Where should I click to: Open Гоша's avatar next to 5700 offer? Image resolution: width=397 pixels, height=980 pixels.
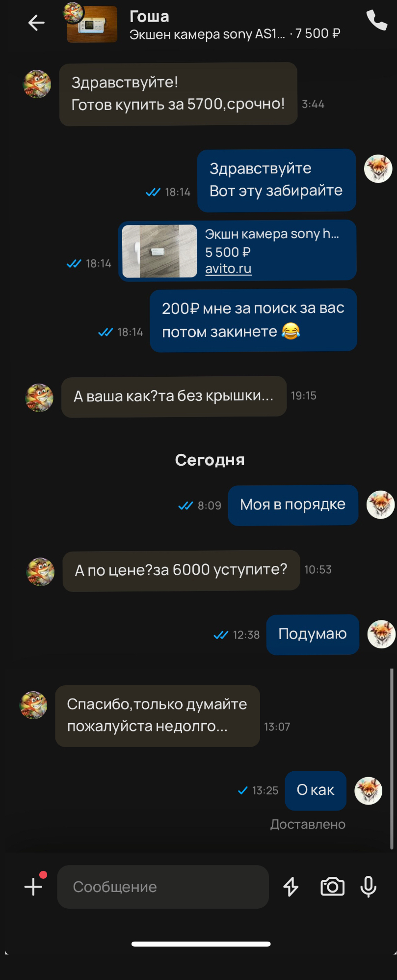coord(37,84)
